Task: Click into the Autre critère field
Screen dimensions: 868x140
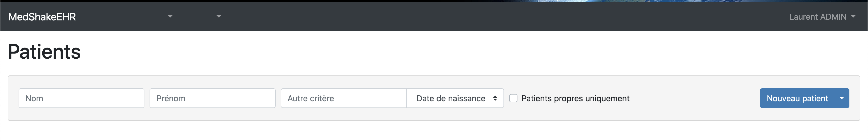Action: pos(343,98)
